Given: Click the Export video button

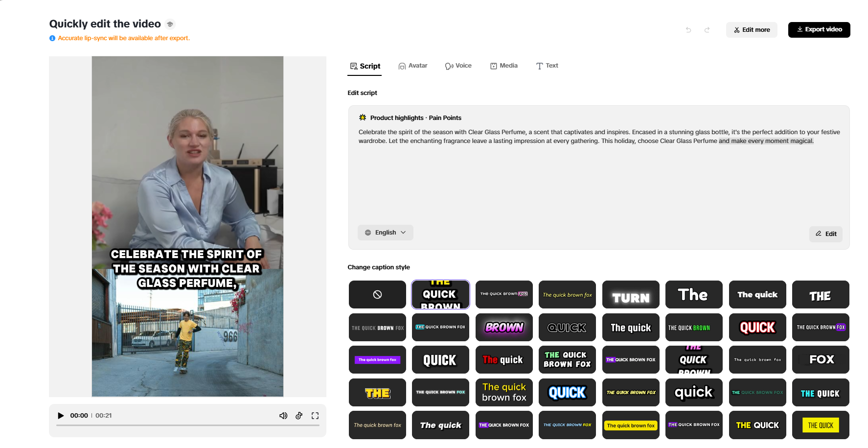Looking at the screenshot, I should (819, 30).
